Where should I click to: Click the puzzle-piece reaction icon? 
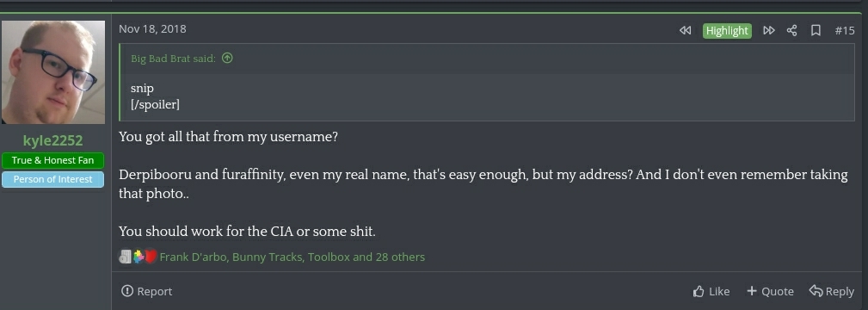[139, 257]
